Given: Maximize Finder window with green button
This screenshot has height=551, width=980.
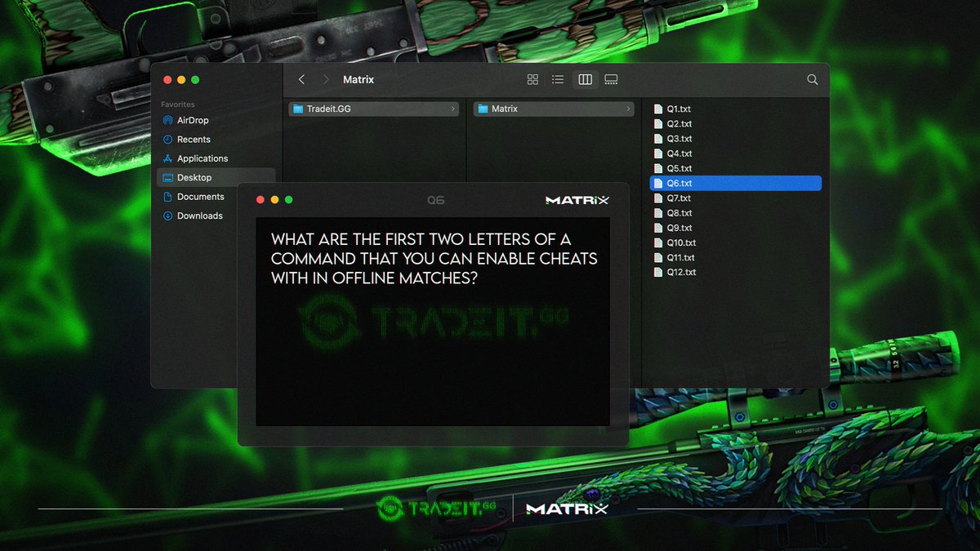Looking at the screenshot, I should (x=195, y=80).
